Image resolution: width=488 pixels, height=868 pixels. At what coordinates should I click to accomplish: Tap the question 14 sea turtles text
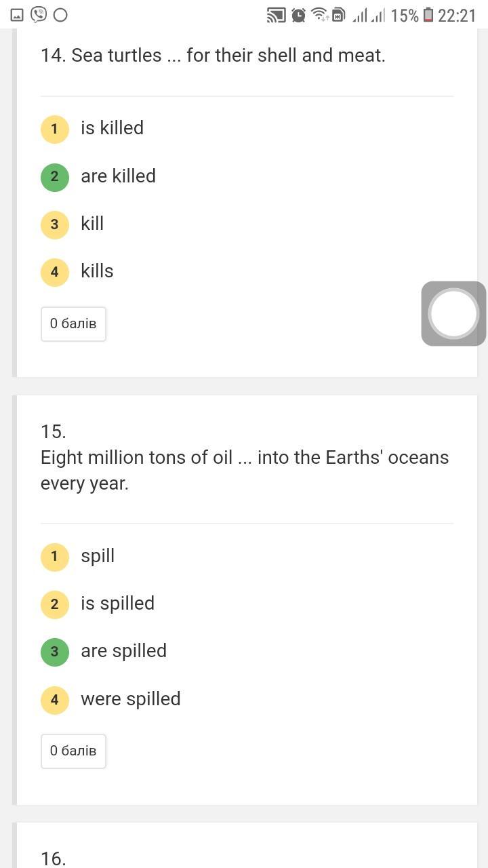[x=213, y=56]
